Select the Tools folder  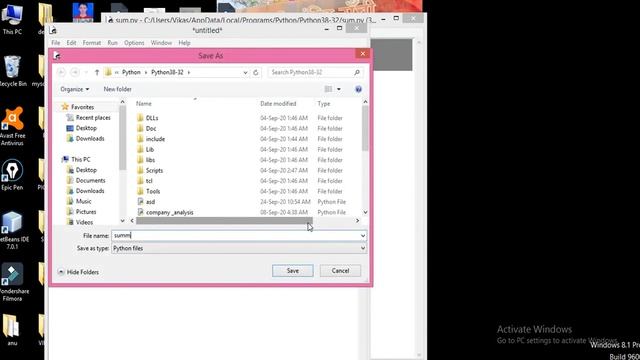153,191
